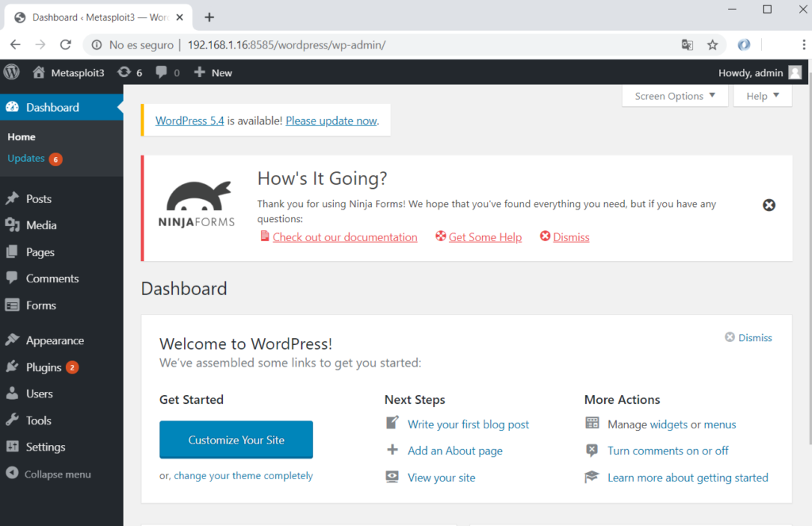Click the WordPress logo in admin bar
812x526 pixels.
pyautogui.click(x=11, y=72)
